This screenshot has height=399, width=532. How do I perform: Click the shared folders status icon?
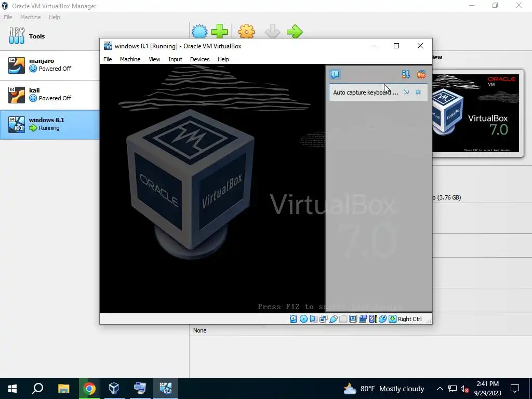click(343, 319)
